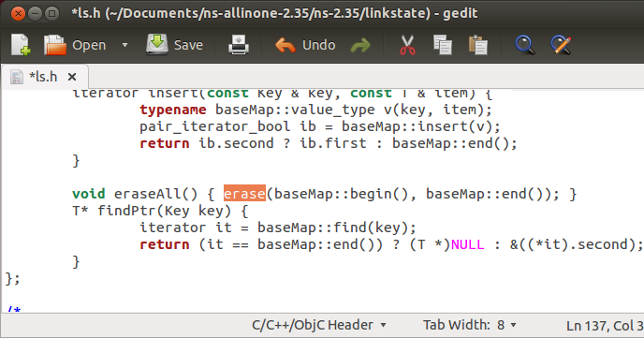The height and width of the screenshot is (338, 644).
Task: Click the text baseMap::insert(v);
Action: point(421,126)
